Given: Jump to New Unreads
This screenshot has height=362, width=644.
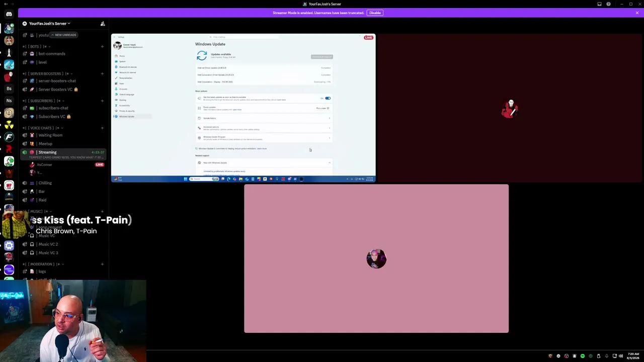Looking at the screenshot, I should point(64,35).
